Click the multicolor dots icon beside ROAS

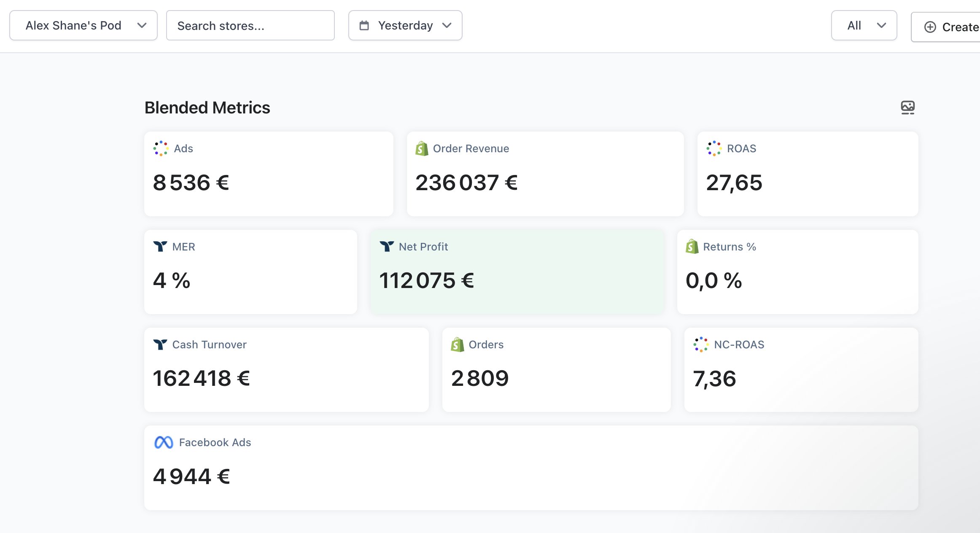coord(714,148)
